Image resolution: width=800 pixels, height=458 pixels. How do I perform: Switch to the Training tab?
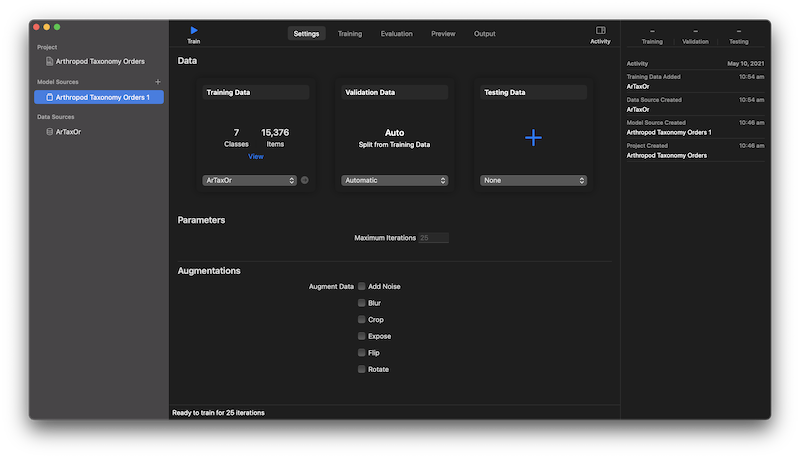(350, 34)
